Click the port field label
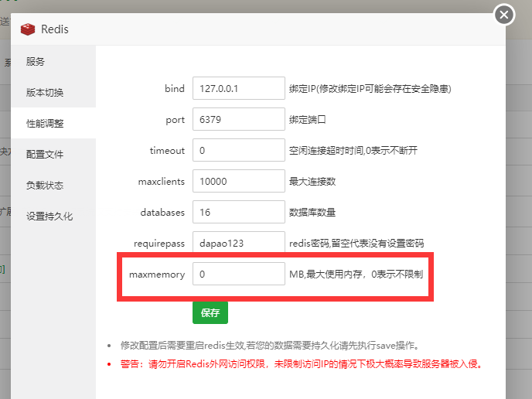 pos(175,120)
